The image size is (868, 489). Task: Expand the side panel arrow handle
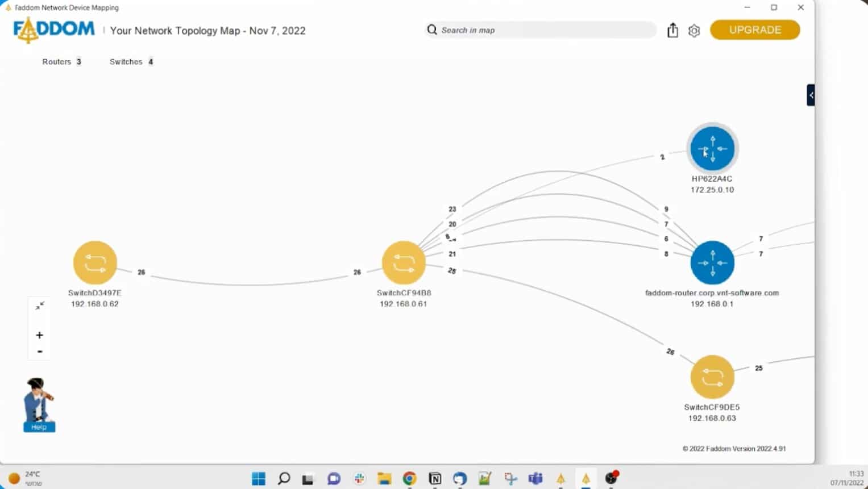click(x=811, y=95)
